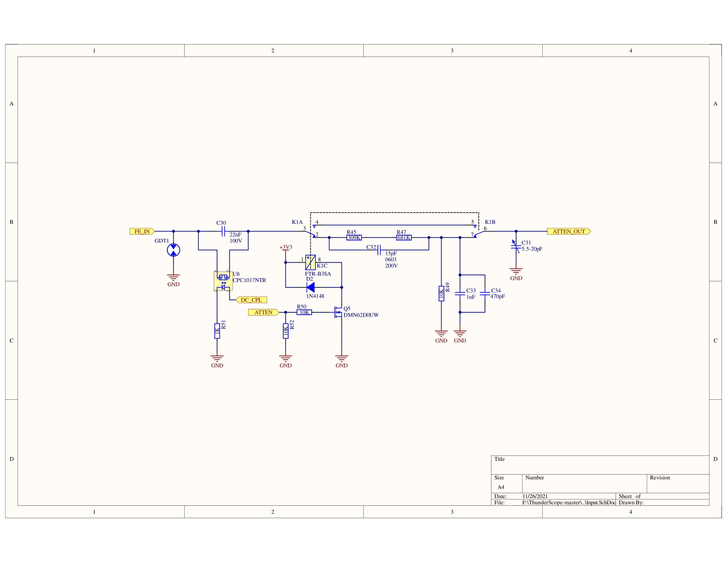
Task: Click the R47 681K resistor
Action: tap(404, 237)
